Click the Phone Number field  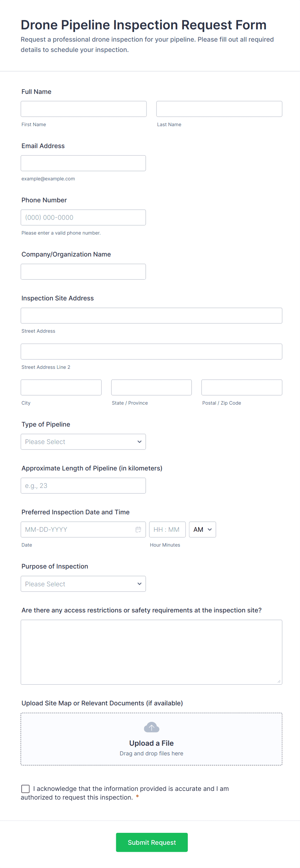pyautogui.click(x=83, y=217)
